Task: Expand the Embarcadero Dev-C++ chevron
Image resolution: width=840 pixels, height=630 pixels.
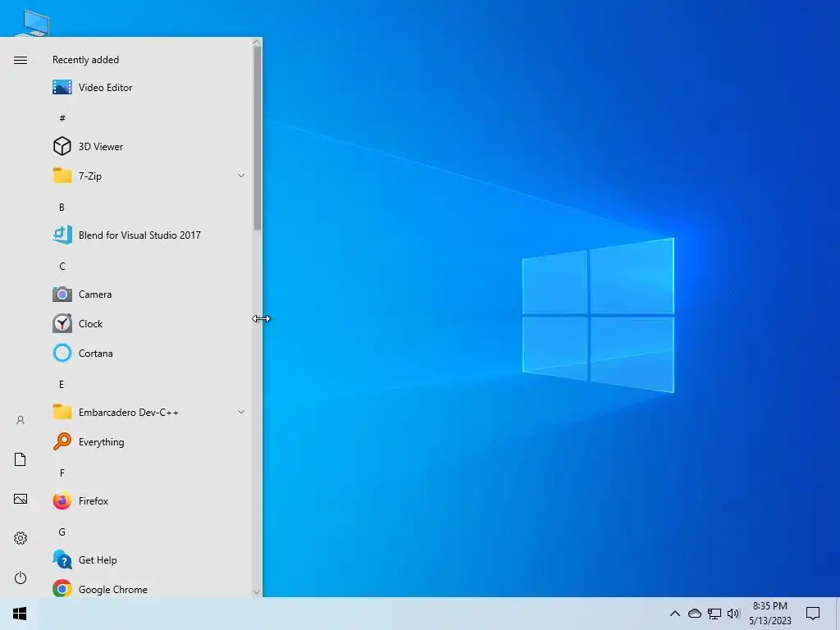Action: click(241, 412)
